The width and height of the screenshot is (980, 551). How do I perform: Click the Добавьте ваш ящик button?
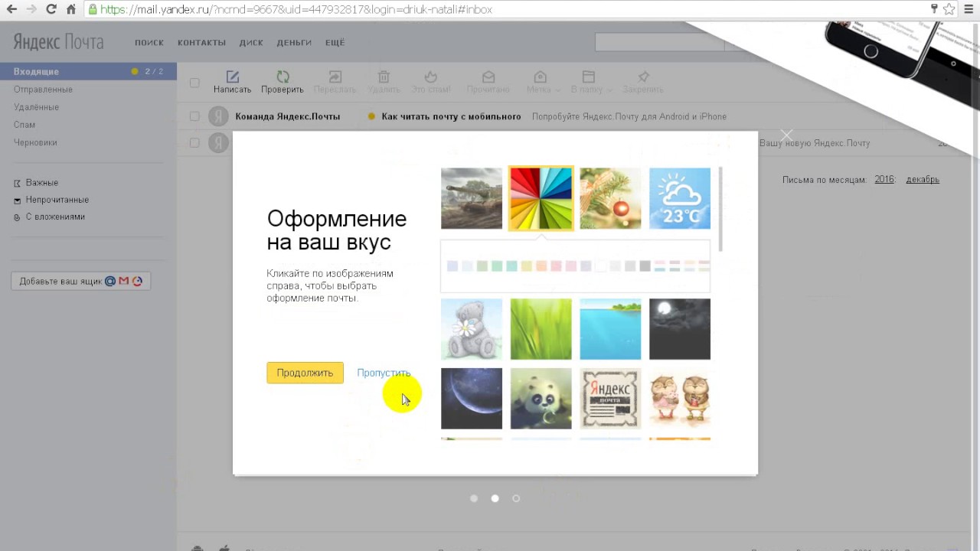click(80, 281)
